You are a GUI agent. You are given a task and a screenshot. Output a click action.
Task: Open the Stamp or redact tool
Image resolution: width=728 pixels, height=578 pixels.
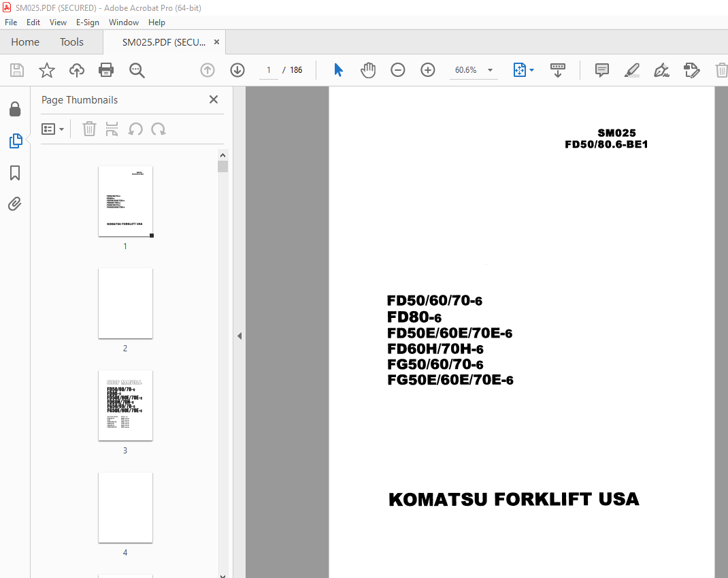(x=691, y=70)
